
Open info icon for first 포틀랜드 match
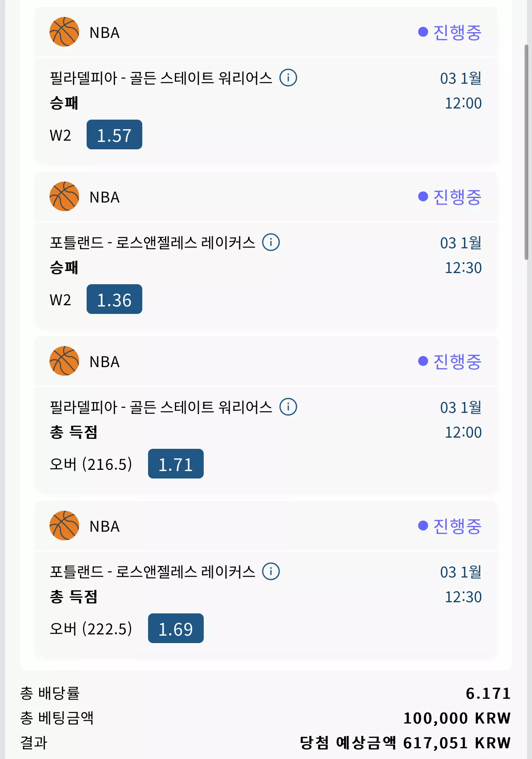point(271,242)
